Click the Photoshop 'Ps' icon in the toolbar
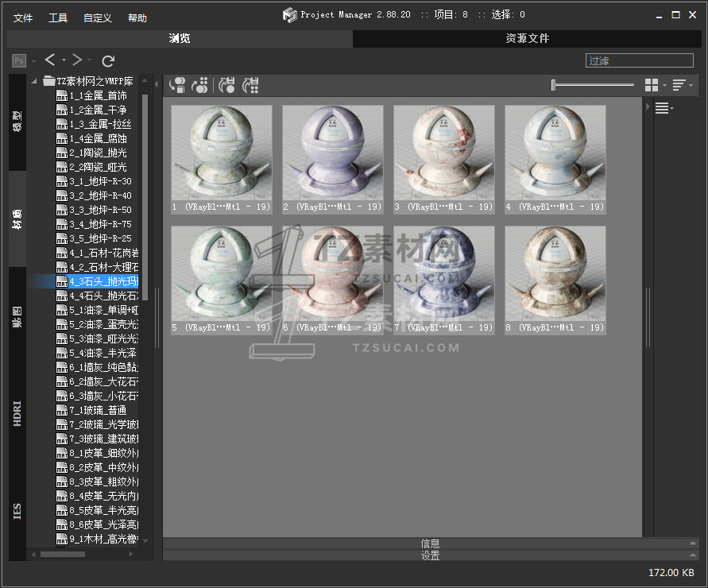Viewport: 708px width, 588px height. tap(19, 60)
